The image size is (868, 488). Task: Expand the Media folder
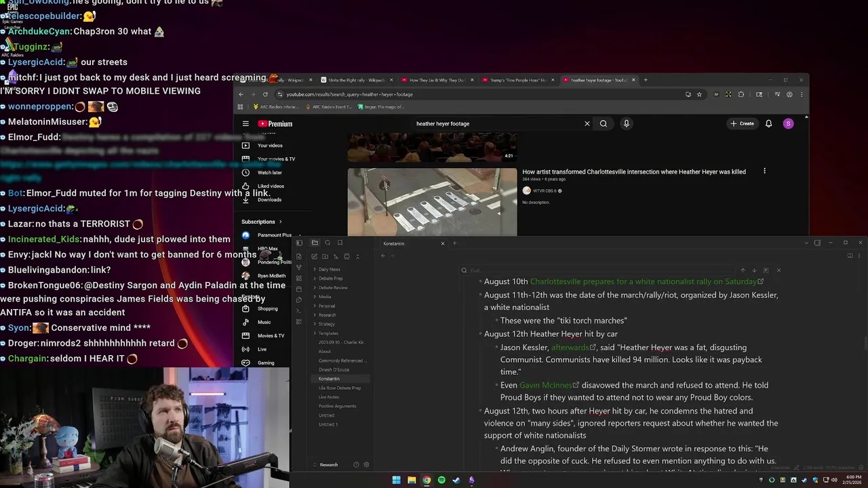325,297
